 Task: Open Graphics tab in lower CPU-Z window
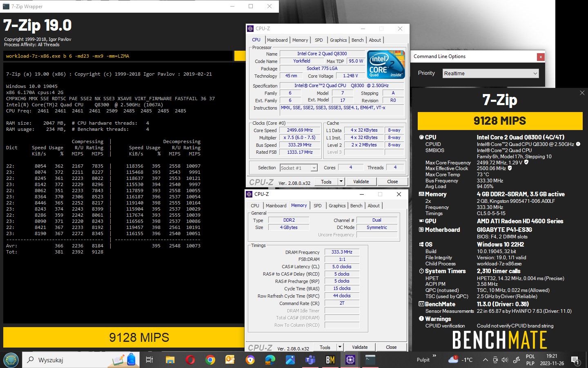pos(337,206)
